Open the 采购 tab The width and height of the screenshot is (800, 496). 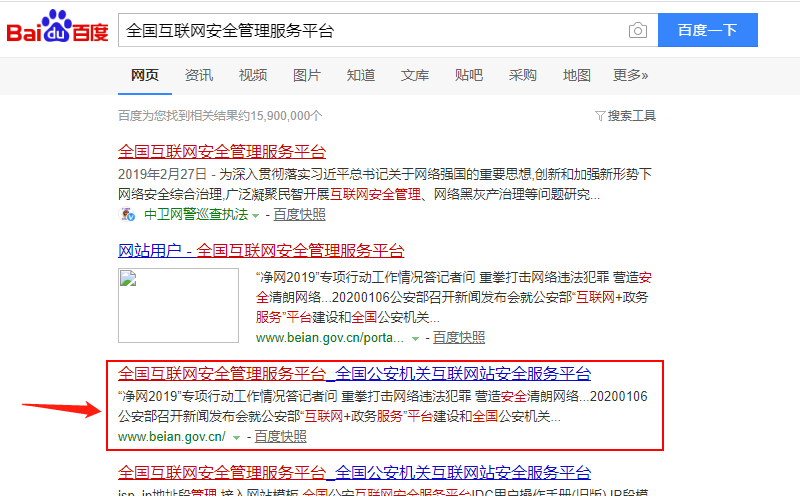522,76
